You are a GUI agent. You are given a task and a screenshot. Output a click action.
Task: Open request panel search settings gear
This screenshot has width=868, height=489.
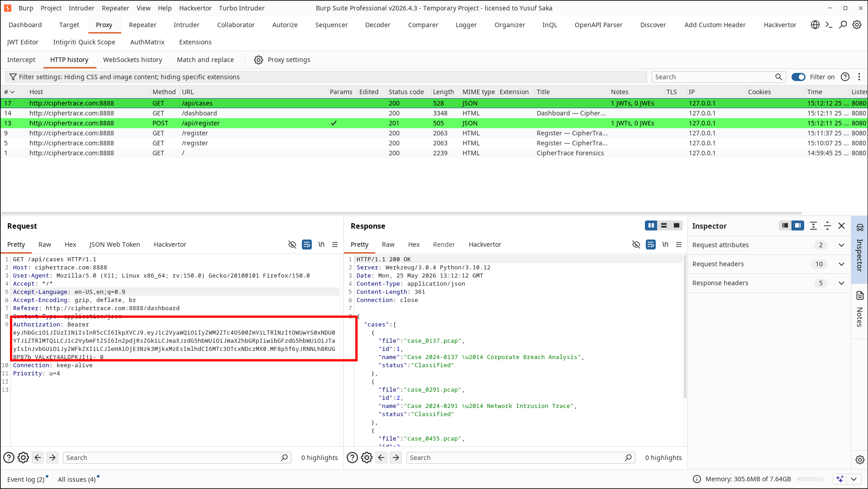23,458
